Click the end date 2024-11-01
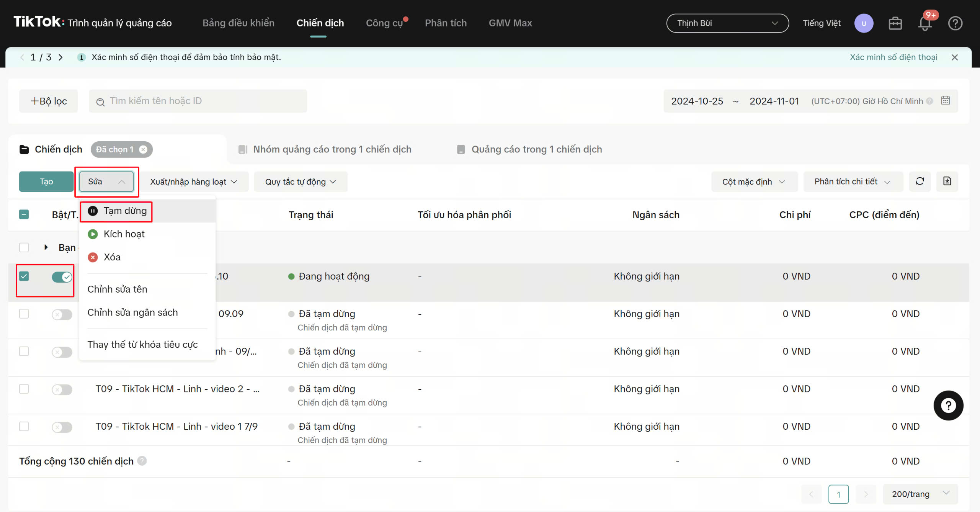980x512 pixels. click(774, 101)
